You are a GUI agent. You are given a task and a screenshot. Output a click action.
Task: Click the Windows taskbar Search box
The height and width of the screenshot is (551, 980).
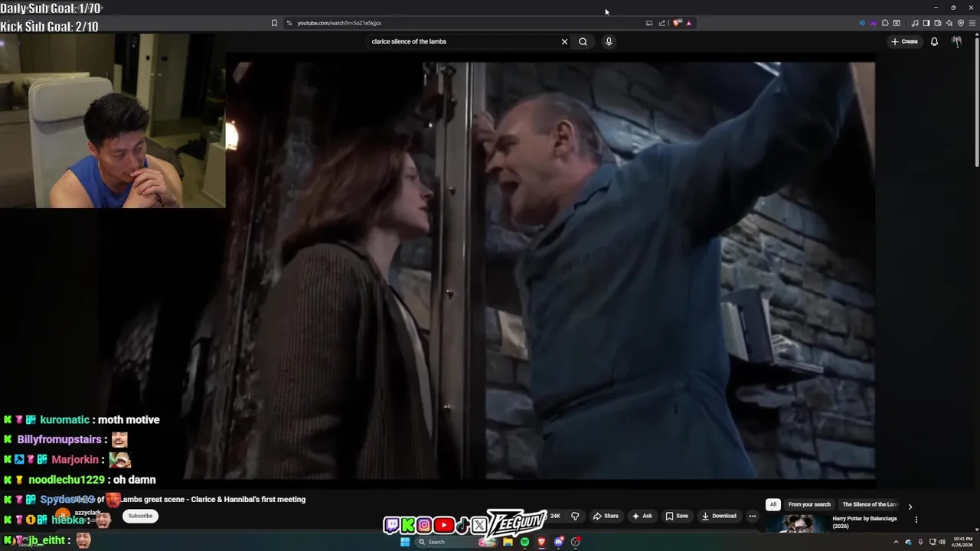(x=457, y=542)
